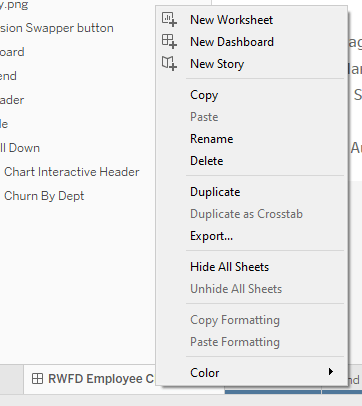Select the list item ending in 'll Down'
This screenshot has height=406, width=362.
20,148
